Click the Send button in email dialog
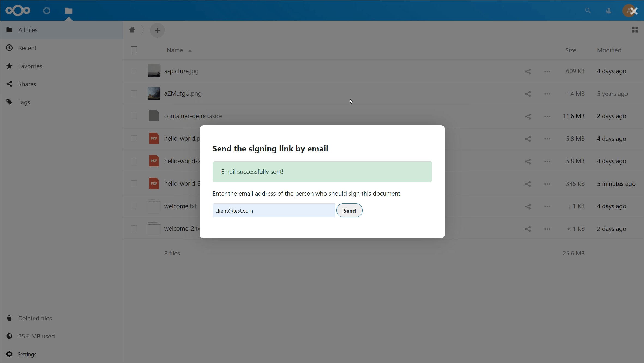The width and height of the screenshot is (644, 363). point(350,210)
